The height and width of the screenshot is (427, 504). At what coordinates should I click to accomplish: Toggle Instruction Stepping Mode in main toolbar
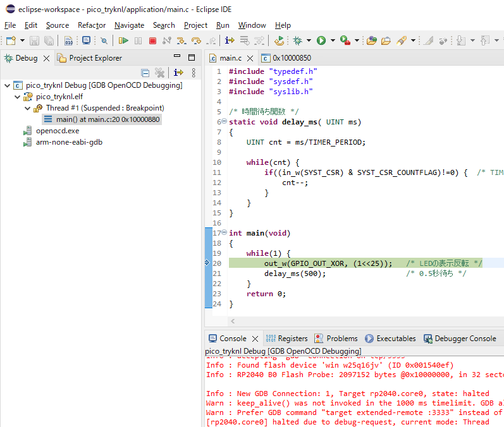pos(229,40)
